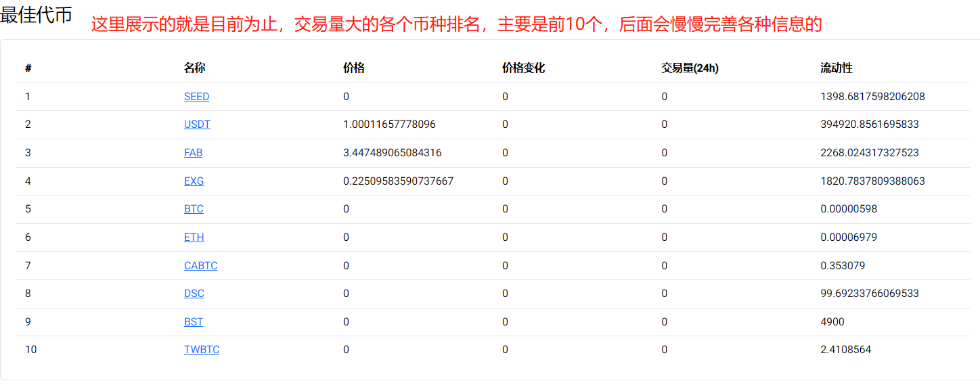Viewport: 980px width, 387px height.
Task: Click the 价格 column header
Action: [354, 68]
